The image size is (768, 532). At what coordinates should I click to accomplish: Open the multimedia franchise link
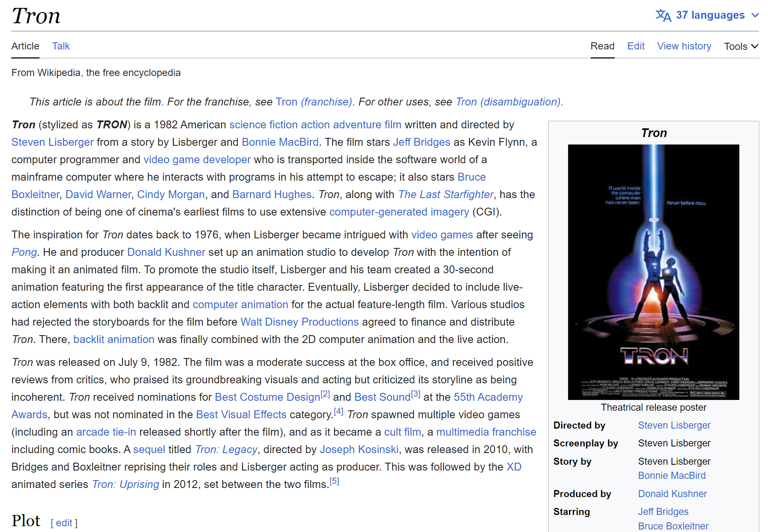[486, 432]
